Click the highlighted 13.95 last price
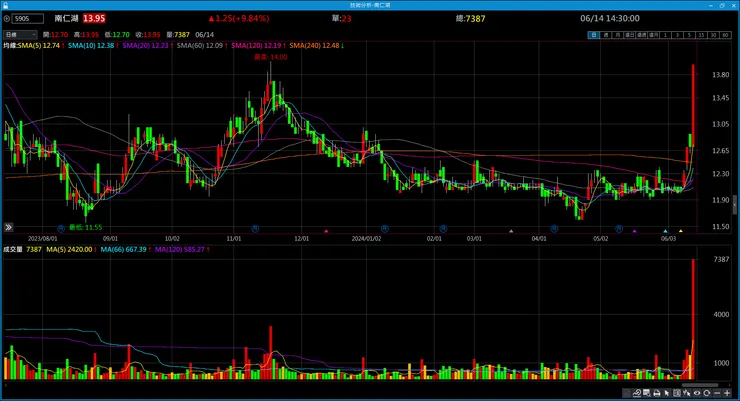740x401 pixels. coord(94,18)
